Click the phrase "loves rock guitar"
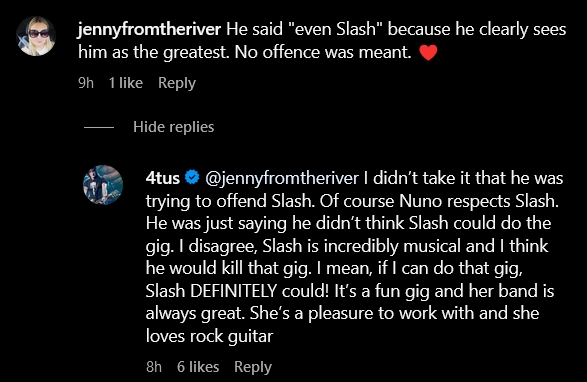 [x=209, y=336]
